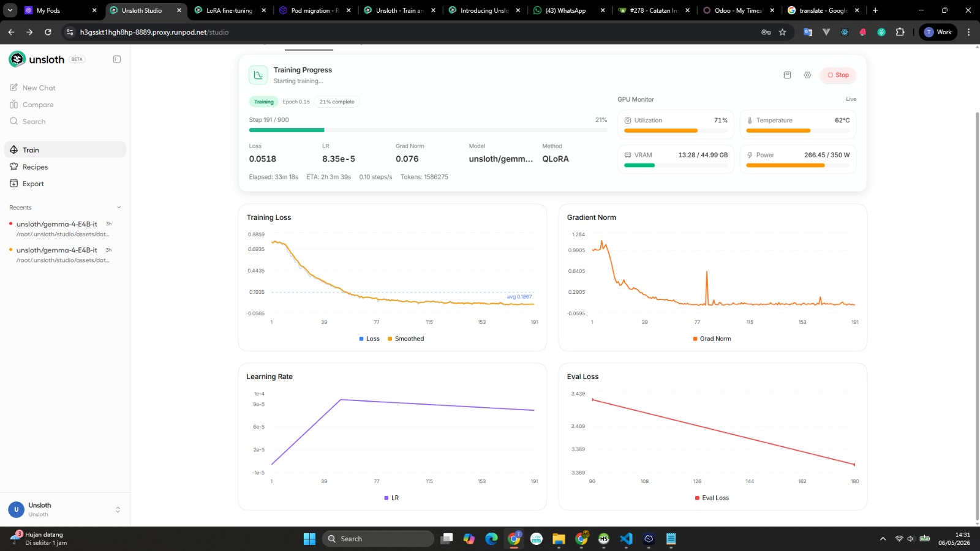Switch to the LoRA fine-tuning tab
The width and height of the screenshot is (980, 551).
coord(230,10)
